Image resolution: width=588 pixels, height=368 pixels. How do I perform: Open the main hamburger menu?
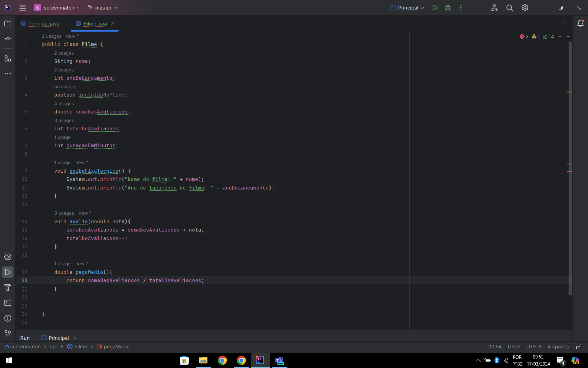22,8
